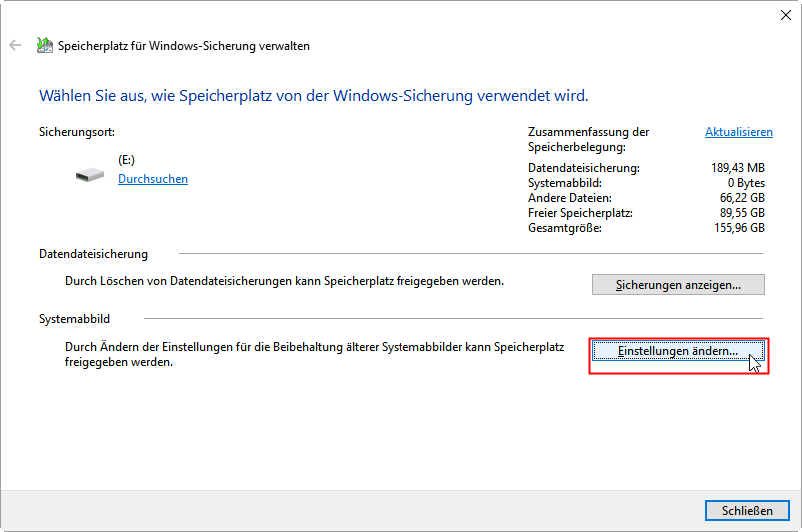
Task: Select the Andere Dateien value 66,22 GB
Action: click(742, 198)
